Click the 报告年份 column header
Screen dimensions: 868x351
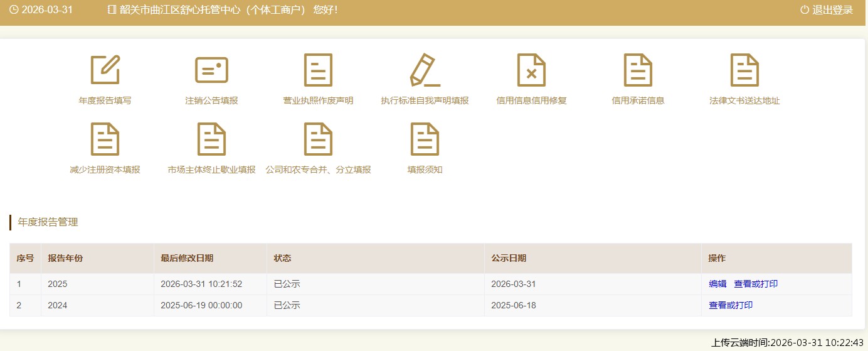pyautogui.click(x=65, y=259)
